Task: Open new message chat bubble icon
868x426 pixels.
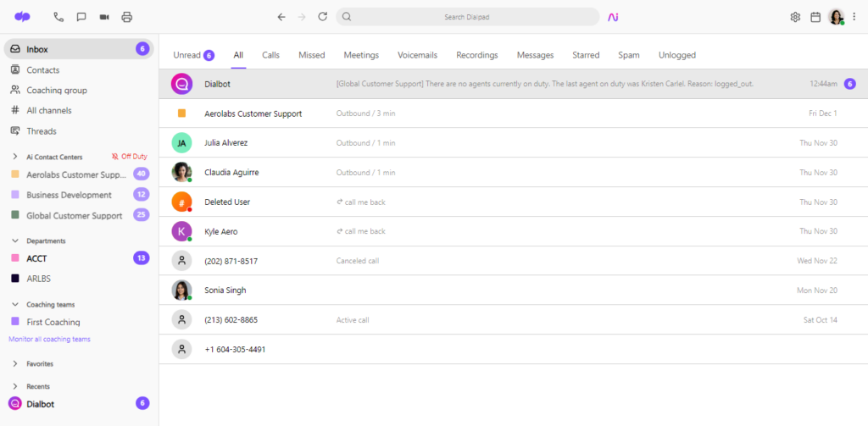Action: (81, 17)
